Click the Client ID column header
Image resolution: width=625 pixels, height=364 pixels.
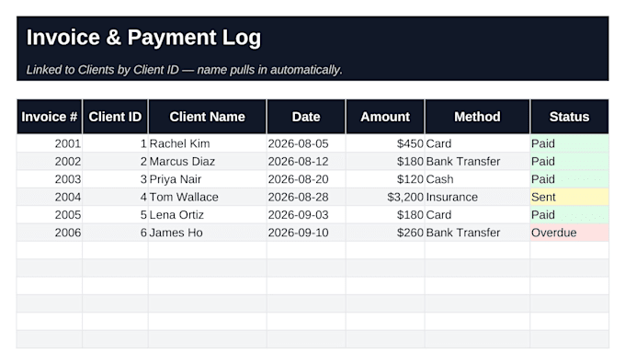click(x=115, y=117)
